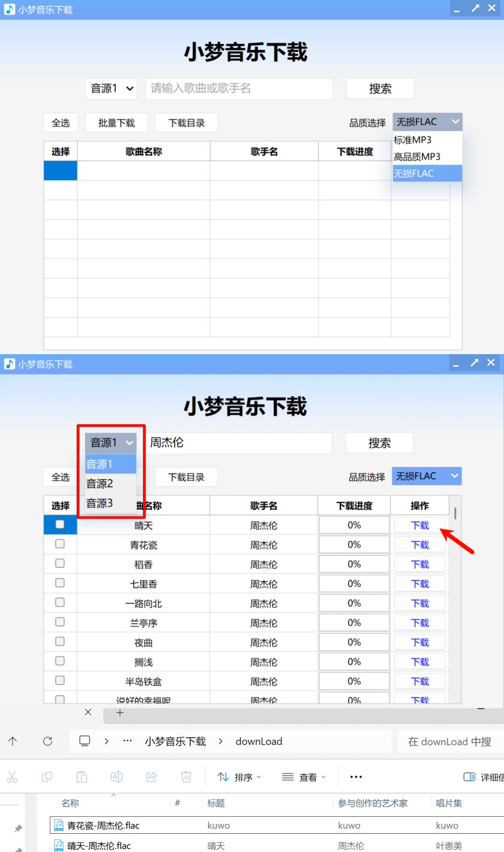
Task: Click the share icon in explorer toolbar
Action: [x=152, y=777]
